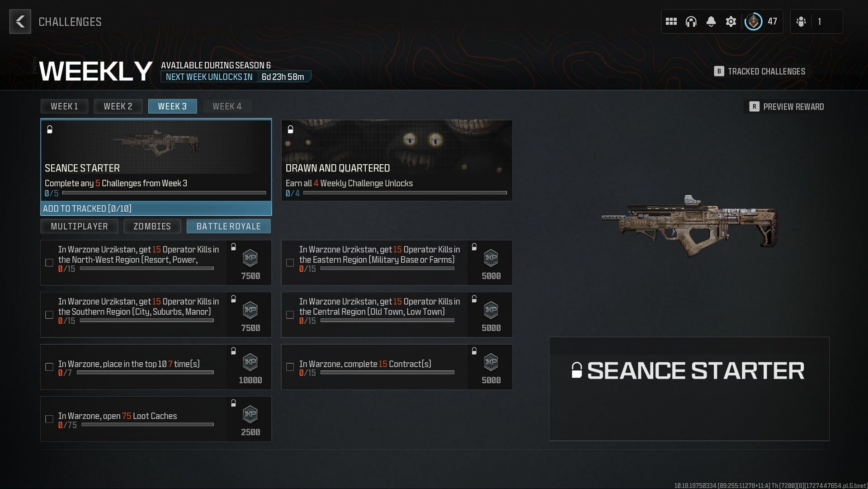Image resolution: width=868 pixels, height=489 pixels.
Task: Click the headphones icon in header
Action: point(690,21)
